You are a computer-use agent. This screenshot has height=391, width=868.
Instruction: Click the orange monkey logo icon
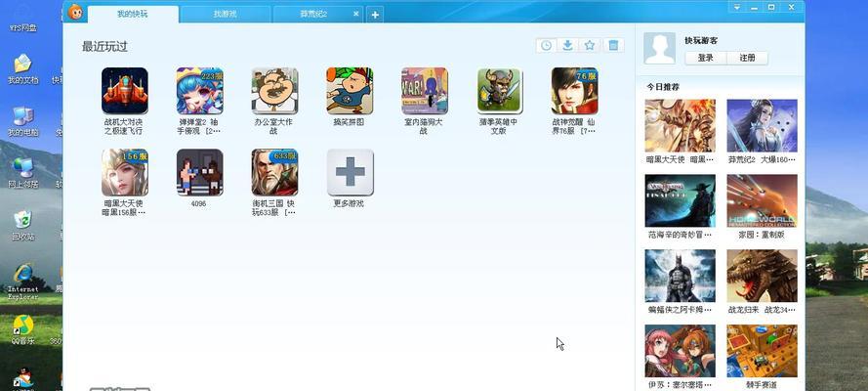point(75,11)
